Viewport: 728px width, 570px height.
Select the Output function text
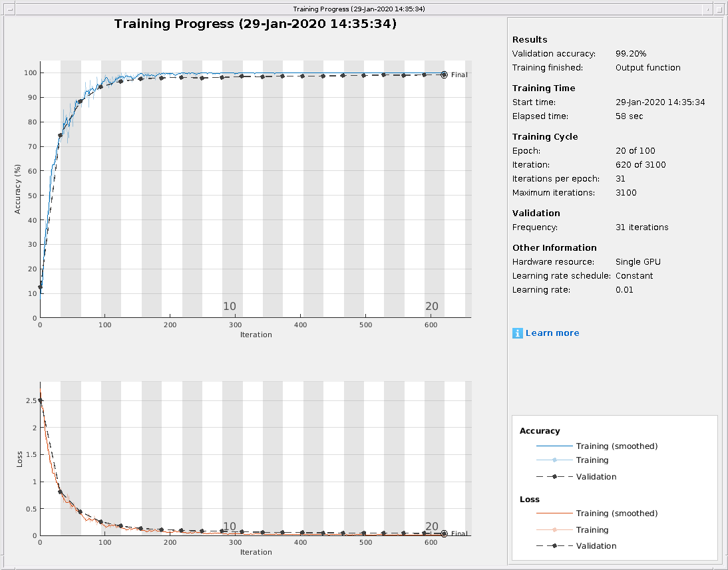click(648, 68)
